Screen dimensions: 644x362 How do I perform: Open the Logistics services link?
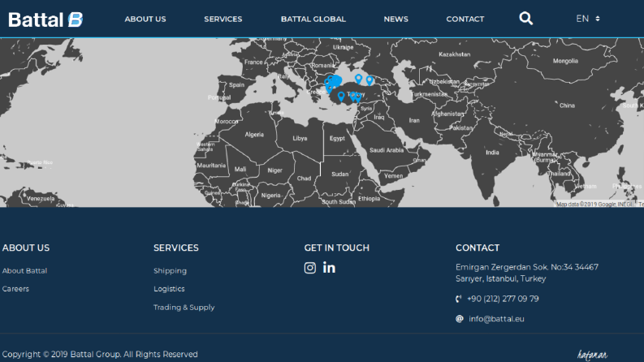pos(169,289)
